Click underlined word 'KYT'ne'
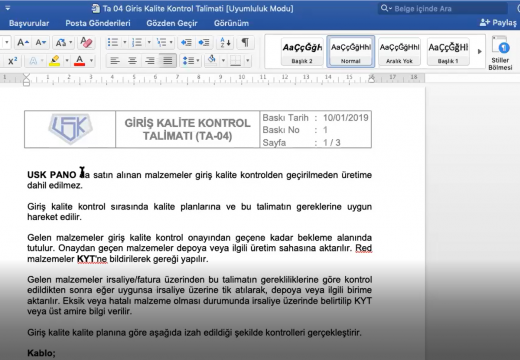 point(92,259)
